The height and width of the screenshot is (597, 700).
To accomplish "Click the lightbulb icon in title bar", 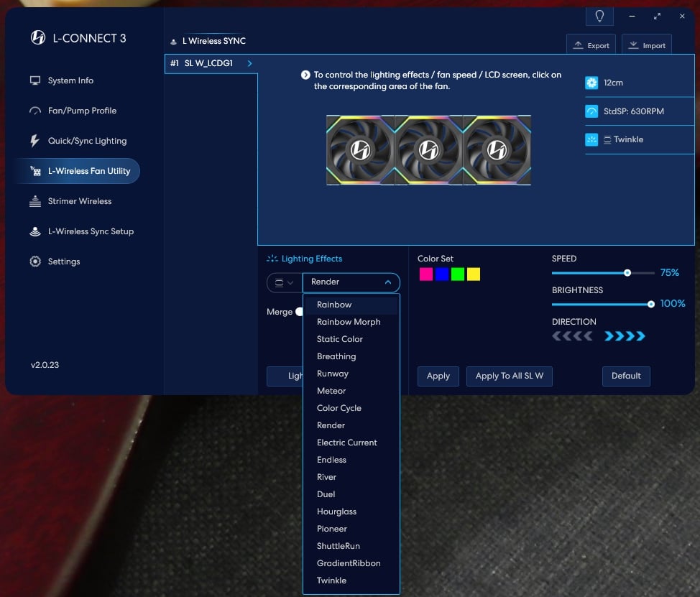I will [599, 17].
